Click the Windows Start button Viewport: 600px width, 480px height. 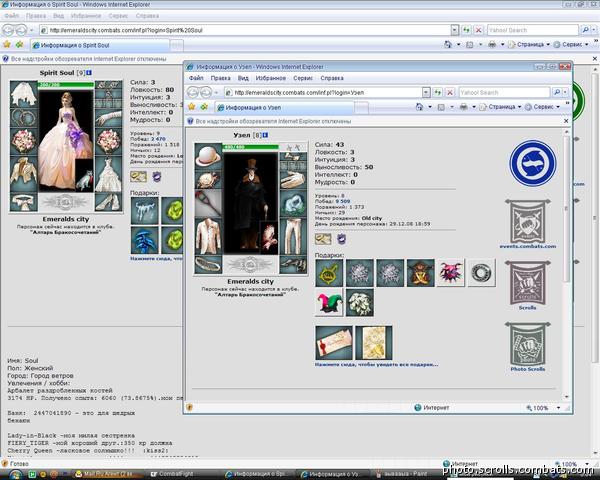coord(15,474)
